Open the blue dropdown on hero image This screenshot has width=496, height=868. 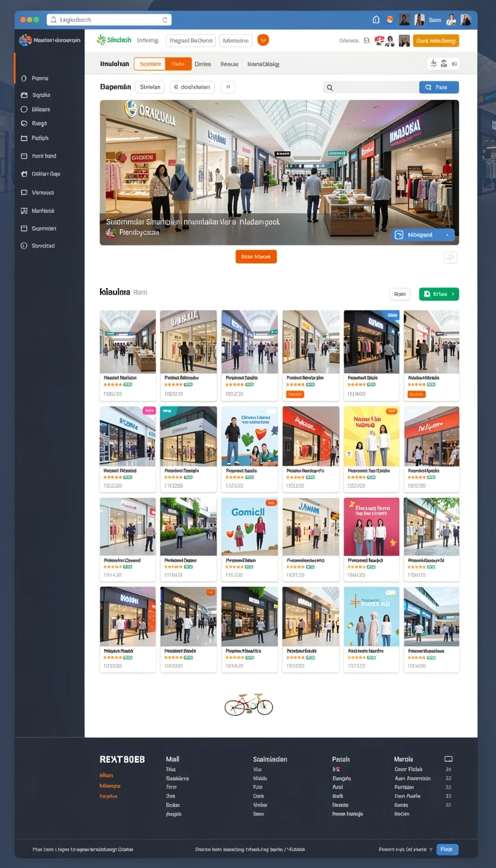[x=424, y=235]
